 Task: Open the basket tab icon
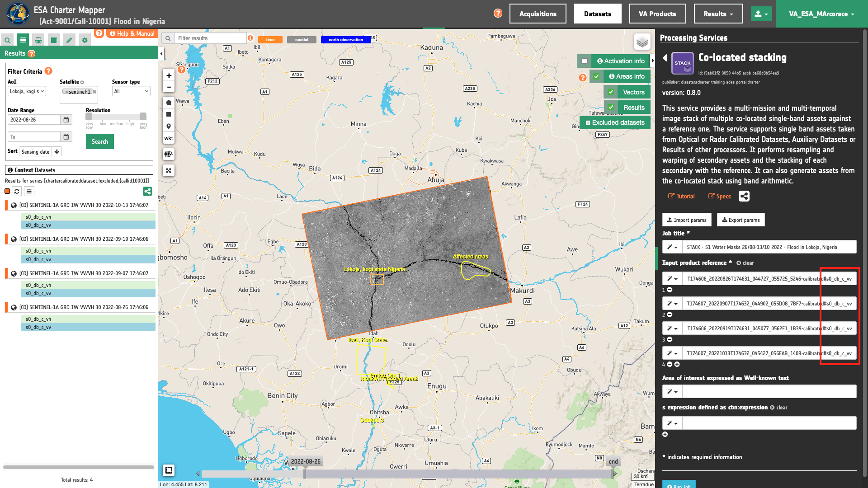38,40
